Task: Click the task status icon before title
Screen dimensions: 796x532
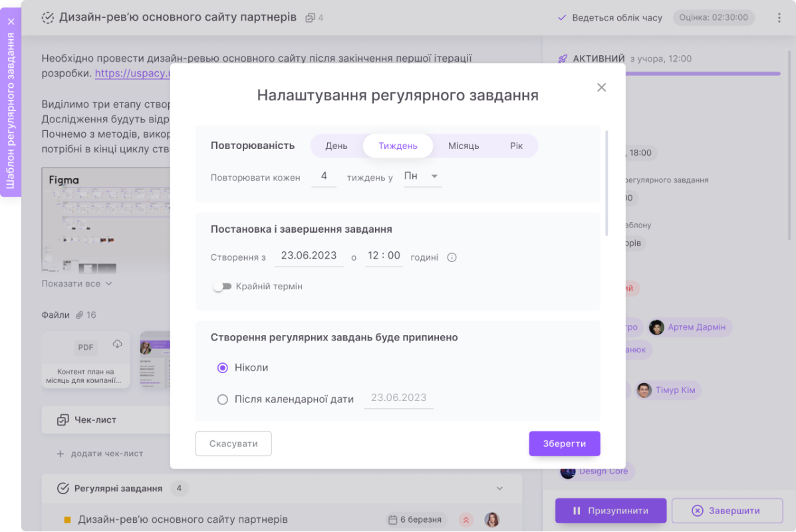Action: (48, 18)
